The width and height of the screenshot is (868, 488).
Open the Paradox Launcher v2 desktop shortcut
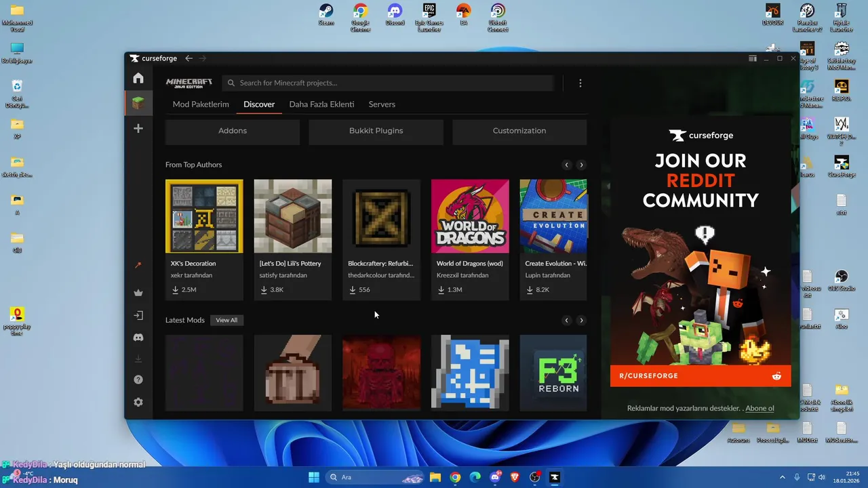807,18
